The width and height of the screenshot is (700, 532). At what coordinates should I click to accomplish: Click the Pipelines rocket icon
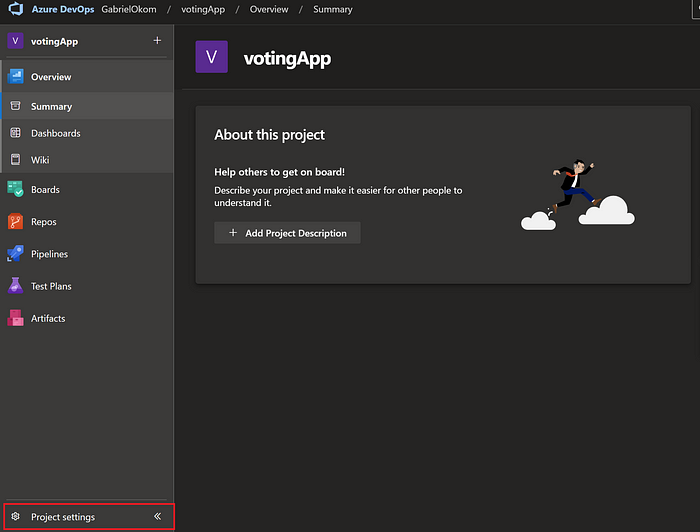[15, 254]
